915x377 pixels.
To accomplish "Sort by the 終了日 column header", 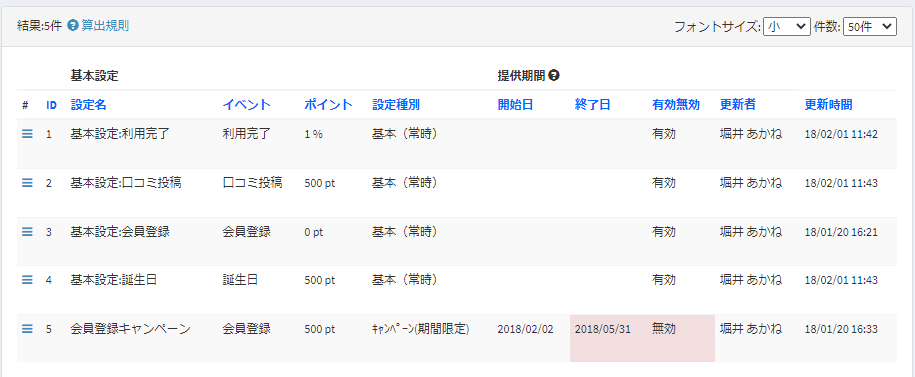I will 592,105.
